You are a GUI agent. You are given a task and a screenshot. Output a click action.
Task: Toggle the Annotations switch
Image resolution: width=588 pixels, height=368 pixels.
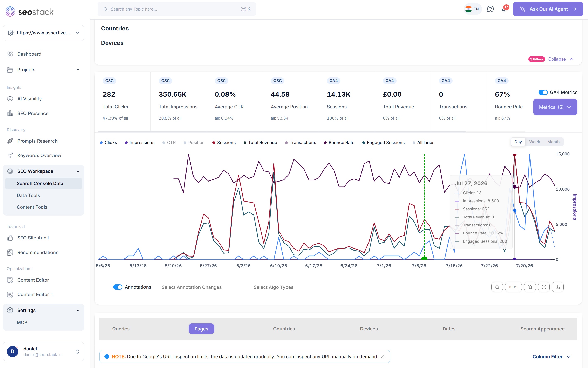point(118,287)
